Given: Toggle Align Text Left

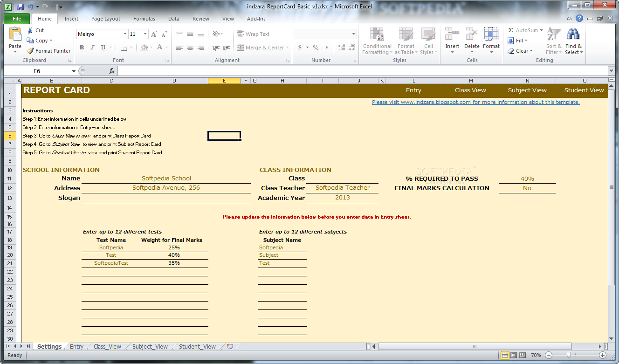Looking at the screenshot, I should [x=179, y=48].
